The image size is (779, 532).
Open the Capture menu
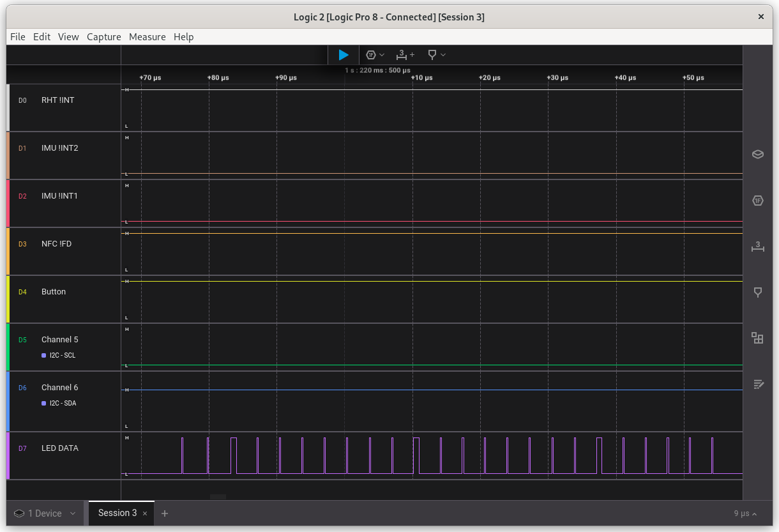pyautogui.click(x=103, y=37)
